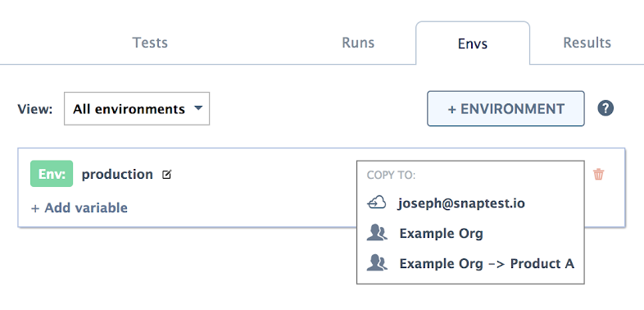Open the help question mark icon
The image size is (644, 310).
605,108
